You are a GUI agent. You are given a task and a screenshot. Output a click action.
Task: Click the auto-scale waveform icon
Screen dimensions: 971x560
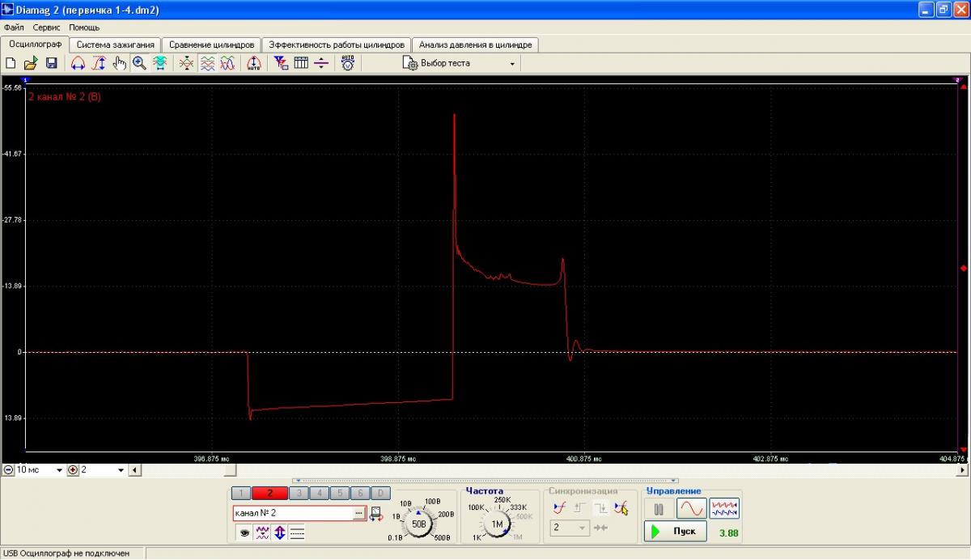pyautogui.click(x=253, y=63)
